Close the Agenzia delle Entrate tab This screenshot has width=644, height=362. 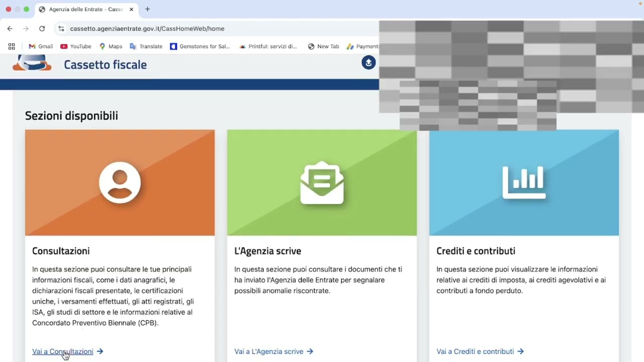pos(131,9)
